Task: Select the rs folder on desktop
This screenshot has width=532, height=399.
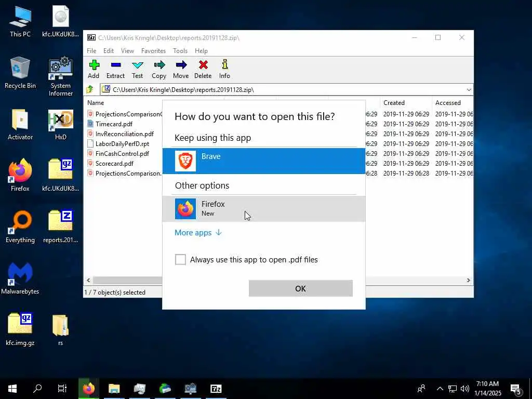Action: (x=61, y=329)
